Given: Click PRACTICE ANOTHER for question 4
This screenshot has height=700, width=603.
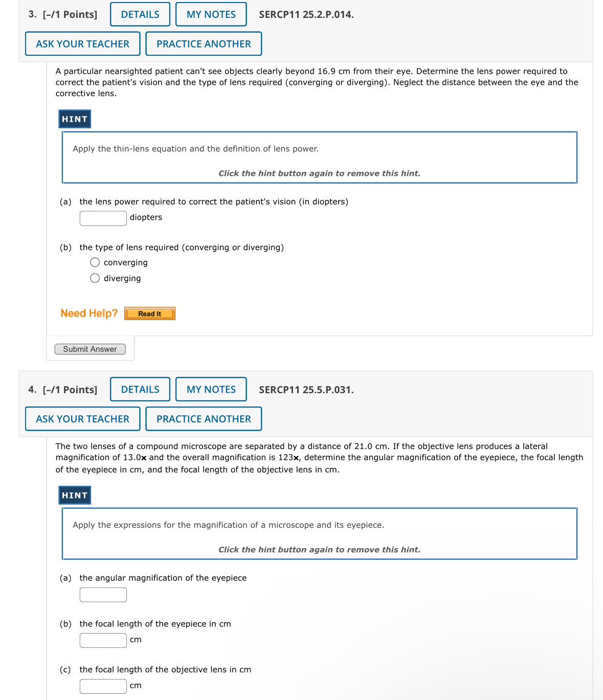Looking at the screenshot, I should [204, 419].
